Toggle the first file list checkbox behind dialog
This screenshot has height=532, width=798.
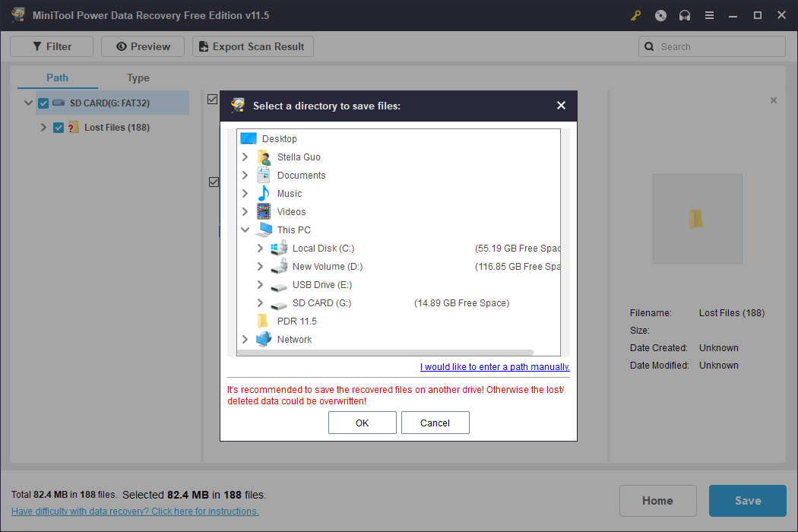[x=213, y=100]
